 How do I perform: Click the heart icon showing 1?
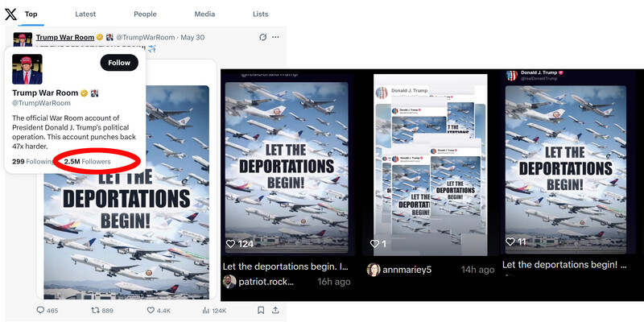(374, 244)
